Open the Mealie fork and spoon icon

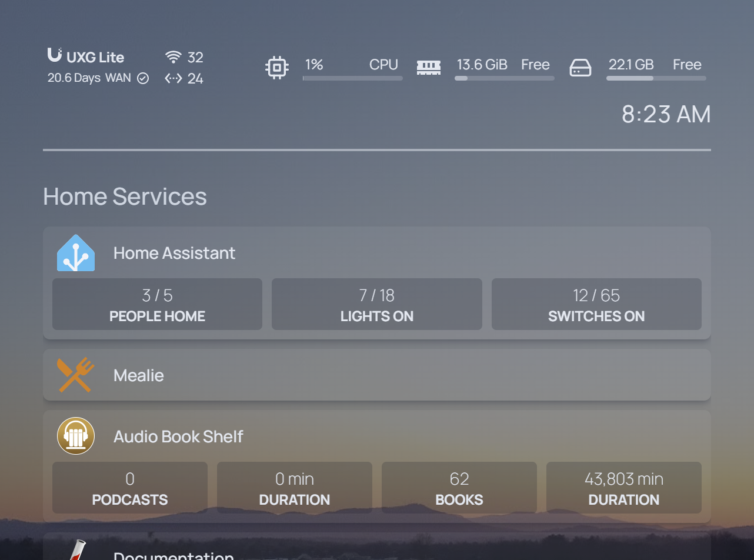(x=76, y=375)
